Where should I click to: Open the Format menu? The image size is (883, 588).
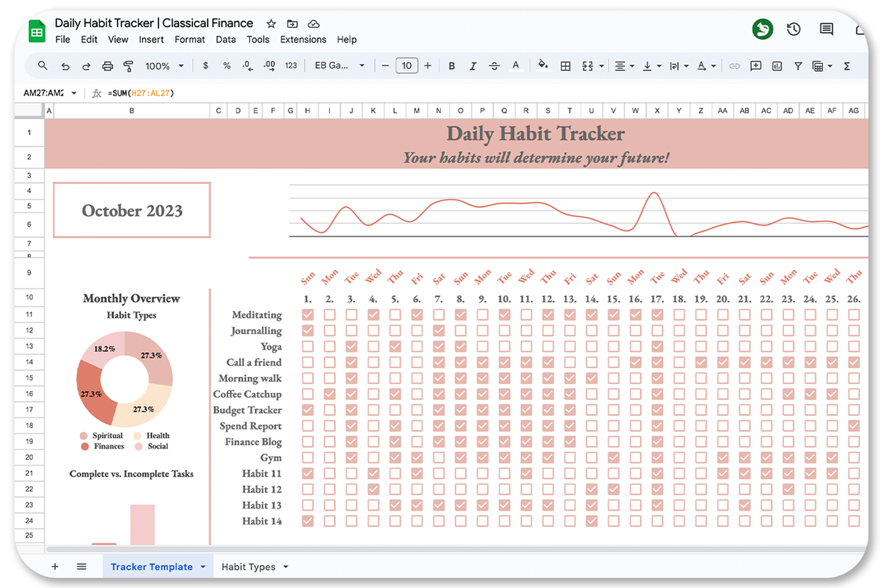(190, 39)
